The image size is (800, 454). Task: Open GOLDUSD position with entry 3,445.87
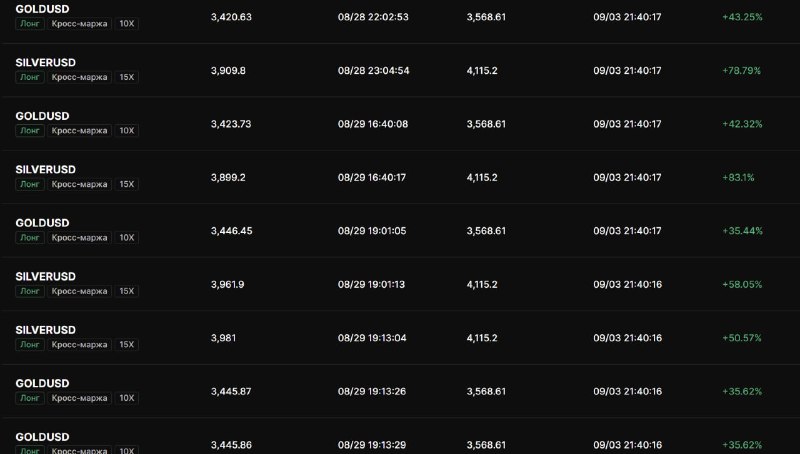[400, 392]
